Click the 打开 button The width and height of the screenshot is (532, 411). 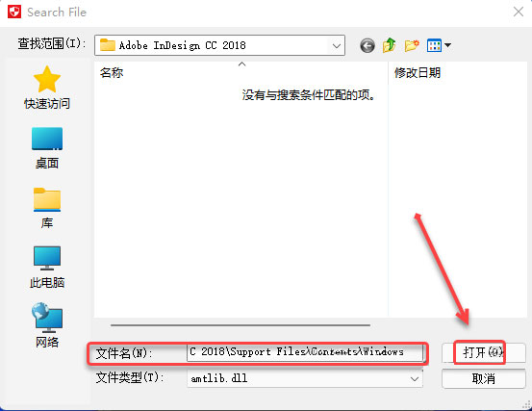point(484,352)
